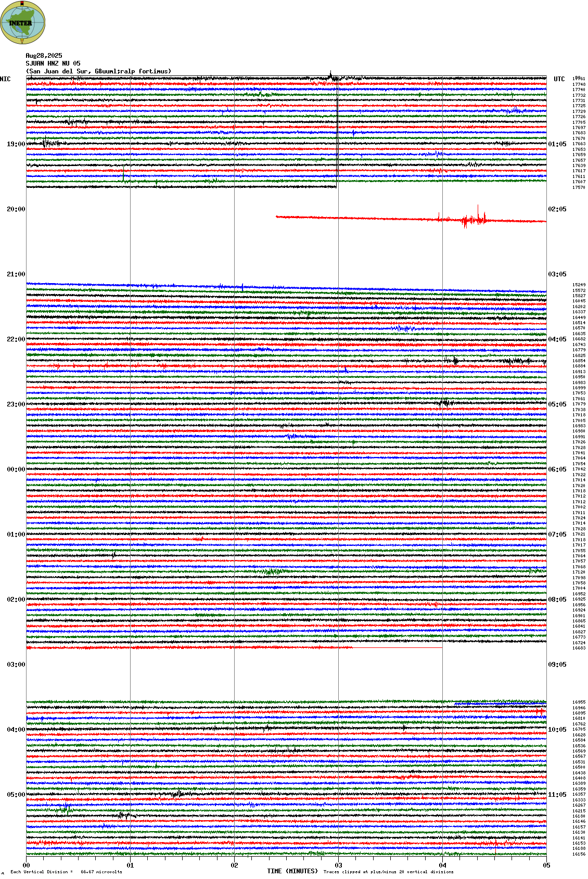Click the 01:05 UTC time label
The image size is (588, 879).
[x=557, y=144]
